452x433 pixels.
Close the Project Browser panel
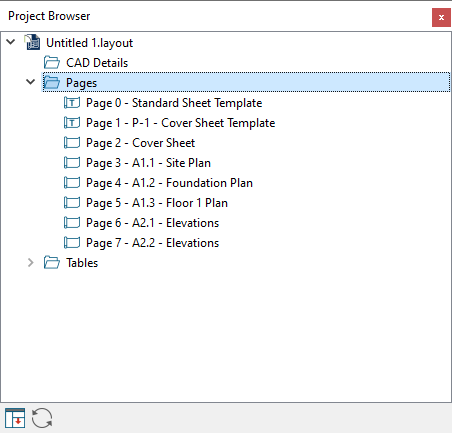441,17
